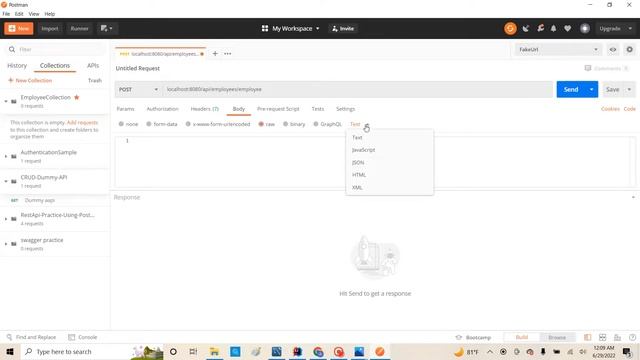
Task: Open the three-dots tab options menu
Action: 227,53
